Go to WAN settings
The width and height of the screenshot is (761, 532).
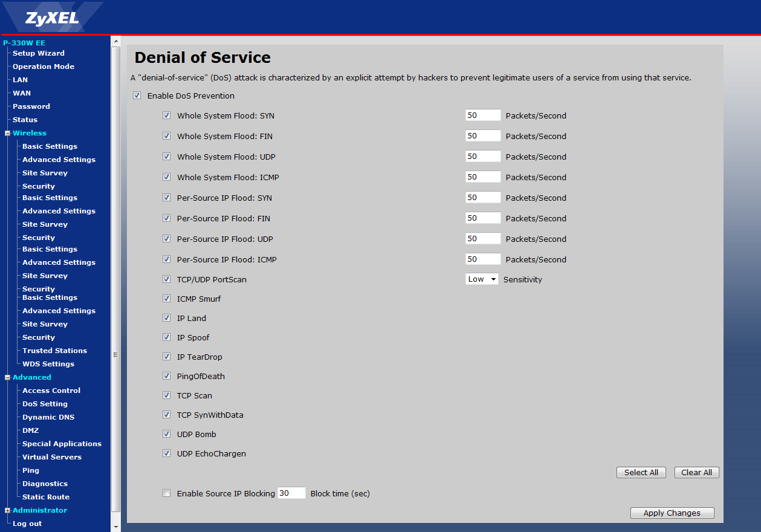[22, 93]
